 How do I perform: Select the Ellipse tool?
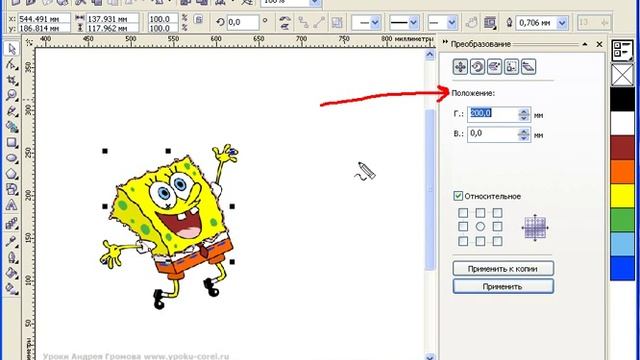(x=11, y=158)
